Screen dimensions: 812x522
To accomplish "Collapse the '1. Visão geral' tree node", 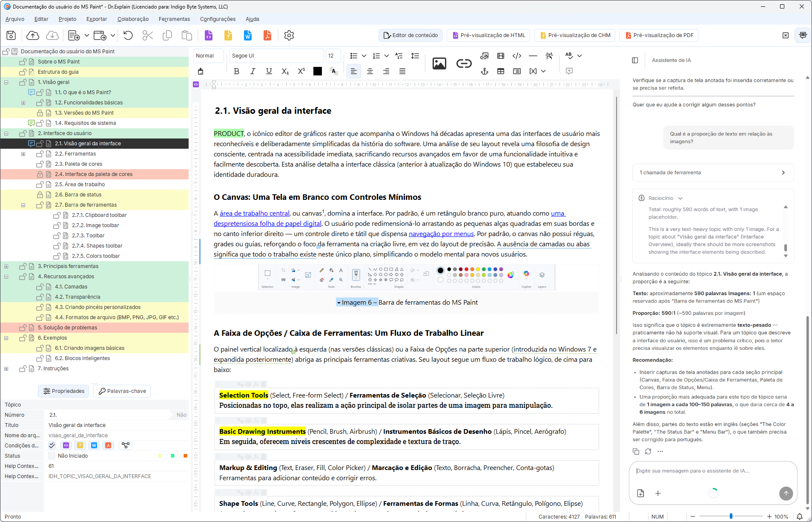I will (x=6, y=82).
